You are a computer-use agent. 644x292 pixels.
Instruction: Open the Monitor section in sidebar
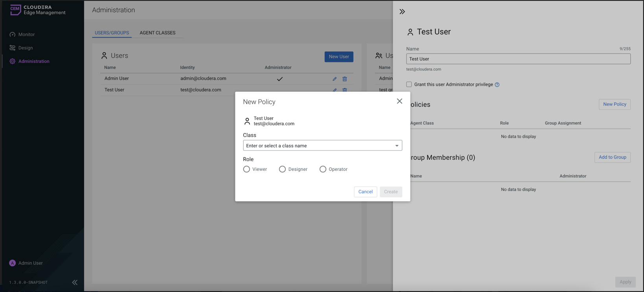[26, 35]
